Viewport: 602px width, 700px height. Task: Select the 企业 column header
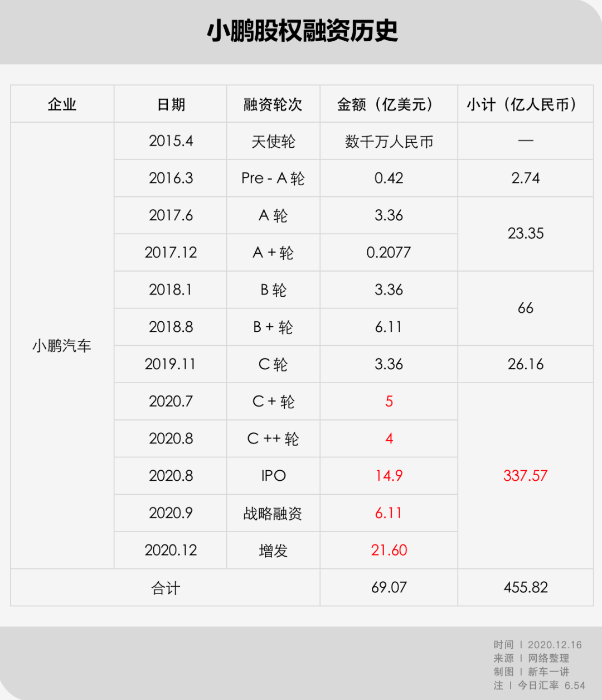(x=62, y=104)
